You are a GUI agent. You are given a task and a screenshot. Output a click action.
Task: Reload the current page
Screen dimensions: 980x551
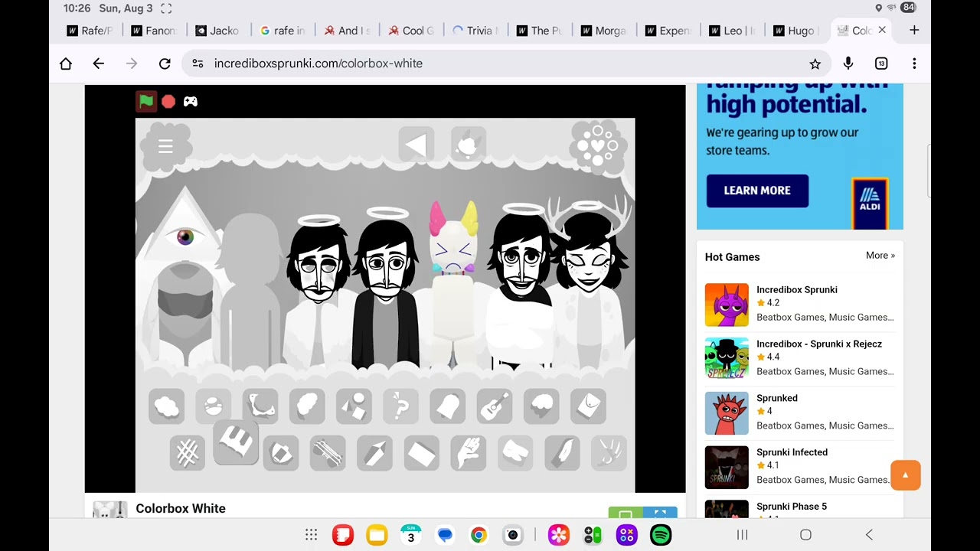165,64
